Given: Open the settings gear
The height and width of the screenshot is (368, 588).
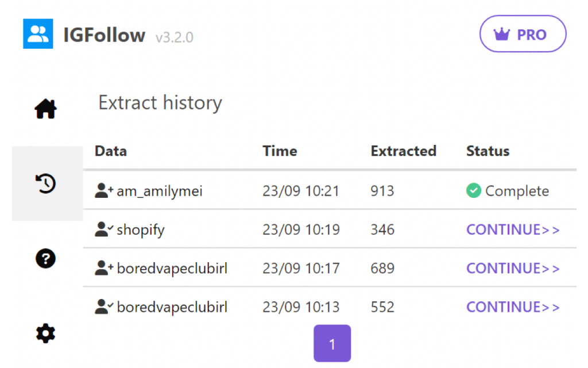Looking at the screenshot, I should click(46, 333).
